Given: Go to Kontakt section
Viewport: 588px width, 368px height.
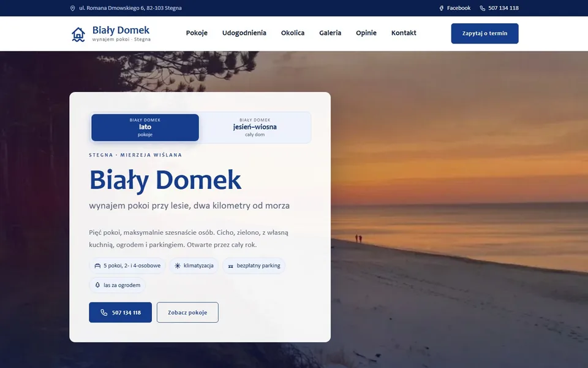Looking at the screenshot, I should [x=404, y=33].
